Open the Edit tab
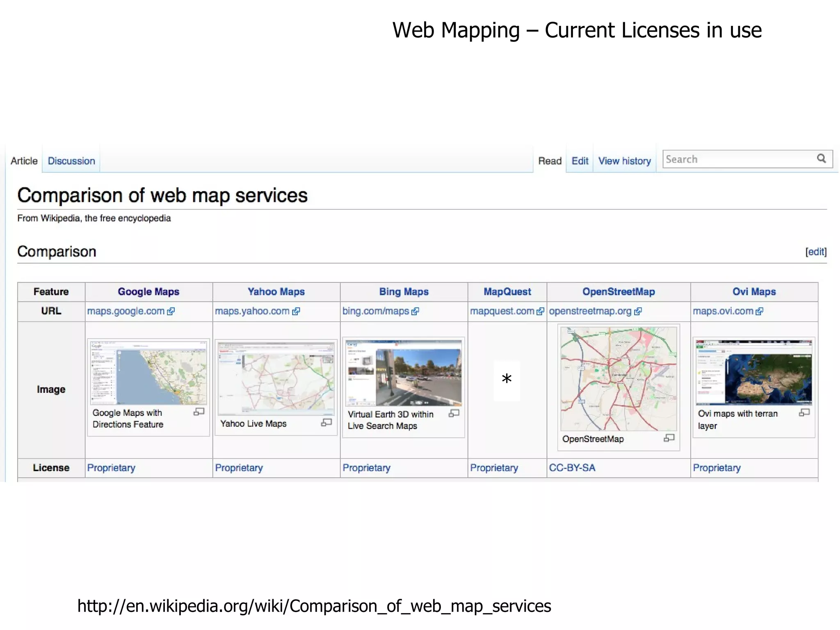Viewport: 840px width, 630px height. (580, 161)
